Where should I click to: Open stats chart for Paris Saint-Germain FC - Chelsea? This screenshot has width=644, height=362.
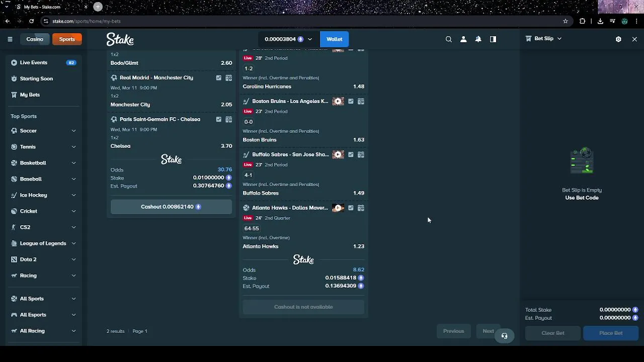218,120
